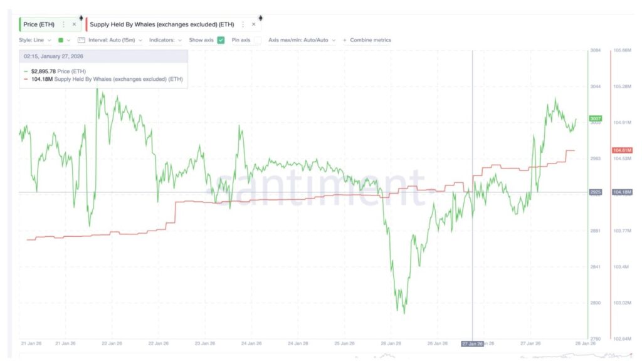Click Ethereum icon above Supply Held tab
This screenshot has height=364, width=642.
click(260, 18)
